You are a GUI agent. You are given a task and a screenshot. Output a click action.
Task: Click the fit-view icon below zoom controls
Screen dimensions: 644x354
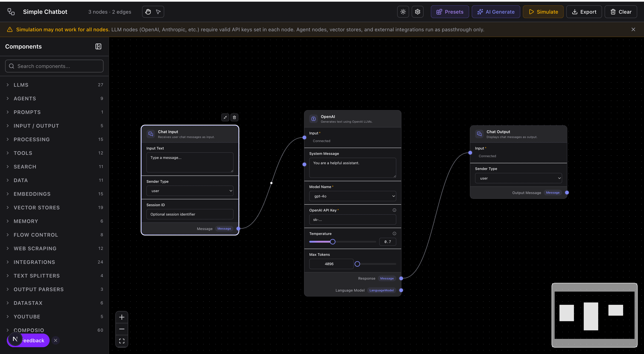coord(122,341)
